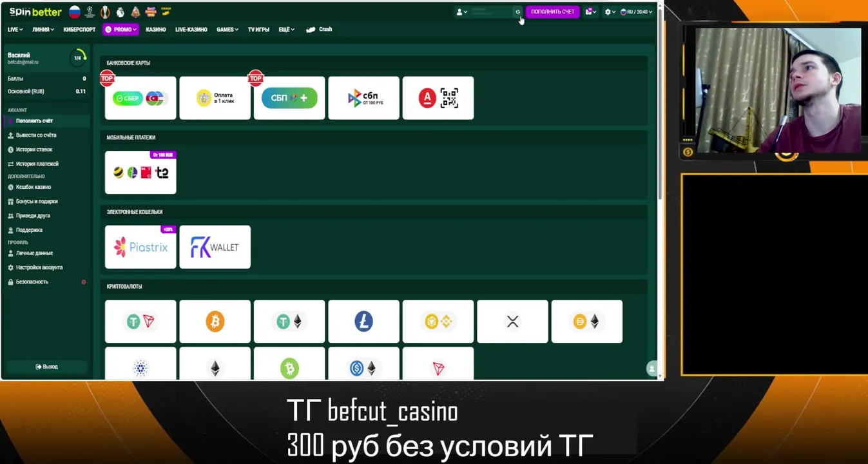Click the Выход logout button

pyautogui.click(x=46, y=367)
